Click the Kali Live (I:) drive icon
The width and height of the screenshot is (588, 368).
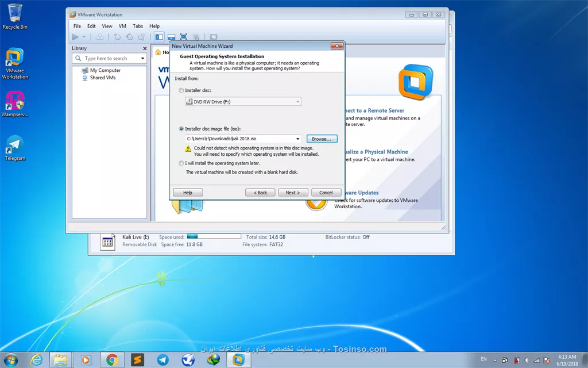coord(107,241)
